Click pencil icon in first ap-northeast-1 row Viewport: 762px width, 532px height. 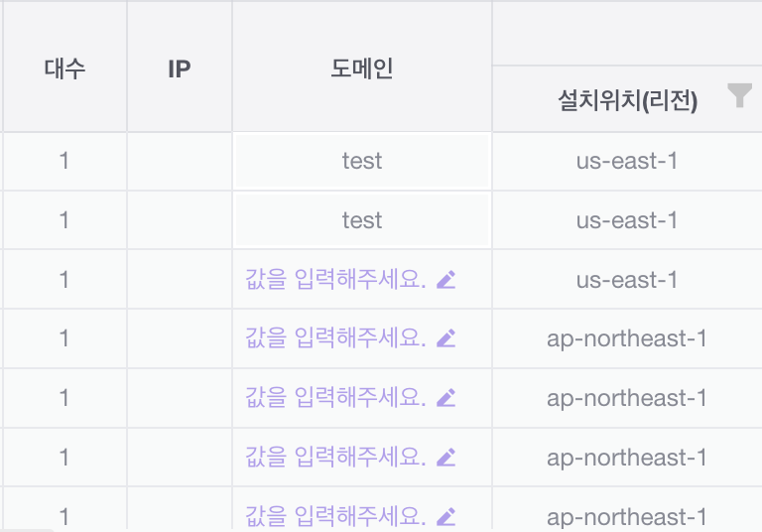pos(446,339)
